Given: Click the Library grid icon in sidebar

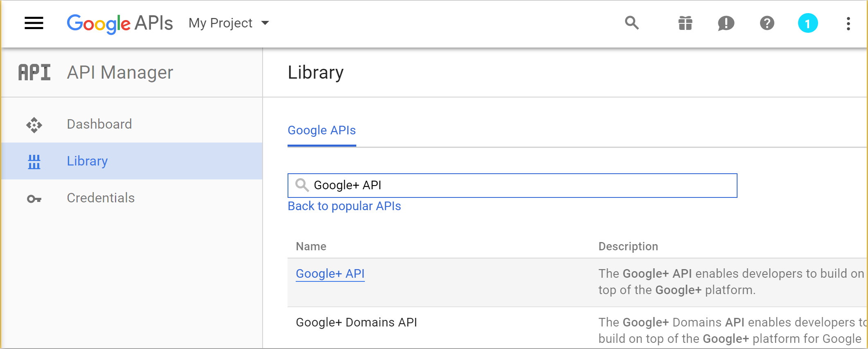Looking at the screenshot, I should [34, 162].
